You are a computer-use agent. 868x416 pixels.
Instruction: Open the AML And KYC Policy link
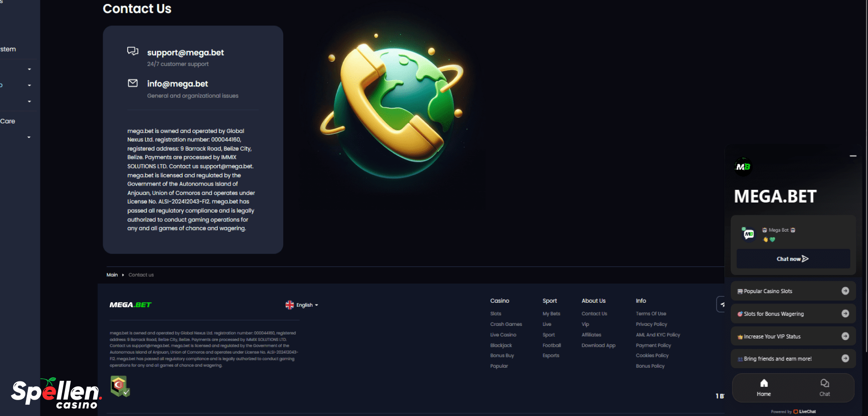(x=658, y=335)
